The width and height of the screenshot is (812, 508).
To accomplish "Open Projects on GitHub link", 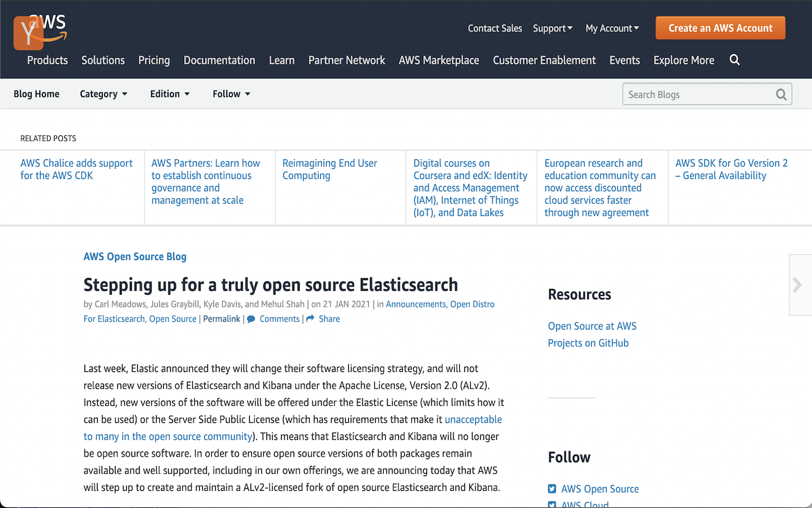I will [x=588, y=343].
